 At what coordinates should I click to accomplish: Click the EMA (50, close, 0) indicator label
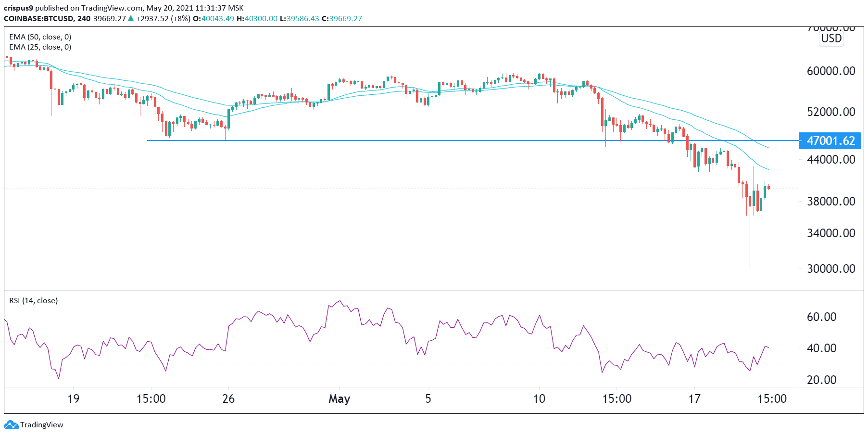point(40,37)
